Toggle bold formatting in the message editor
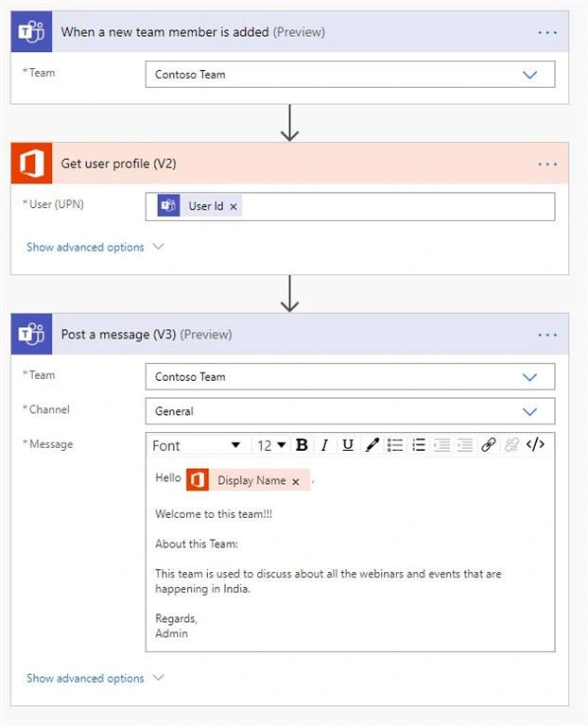The width and height of the screenshot is (588, 726). click(x=302, y=445)
